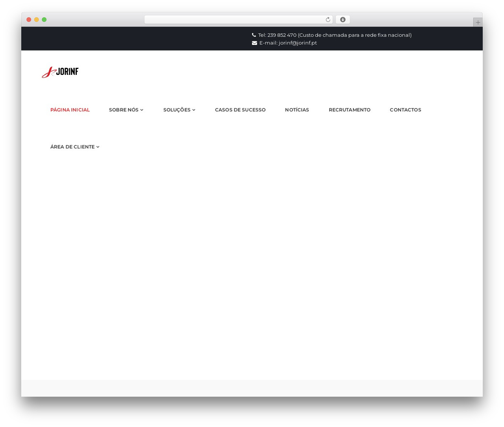Expand the Área de Cliente chevron

tap(98, 147)
